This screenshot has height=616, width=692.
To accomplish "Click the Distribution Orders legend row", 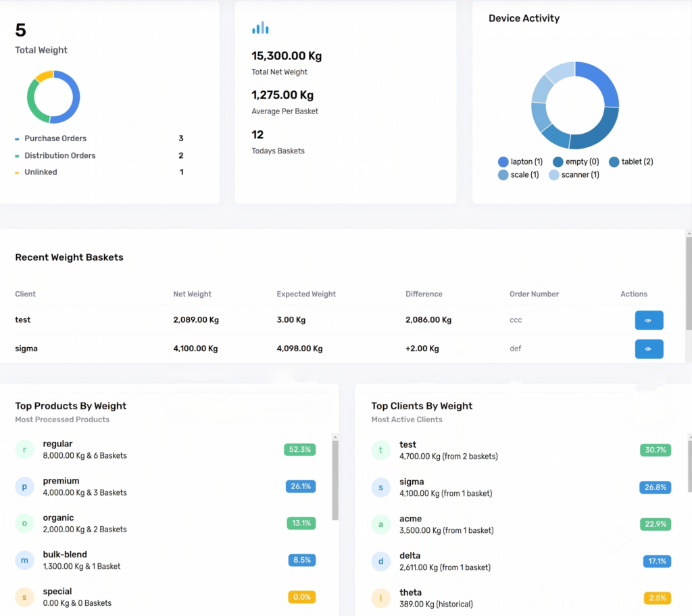I will pyautogui.click(x=99, y=155).
